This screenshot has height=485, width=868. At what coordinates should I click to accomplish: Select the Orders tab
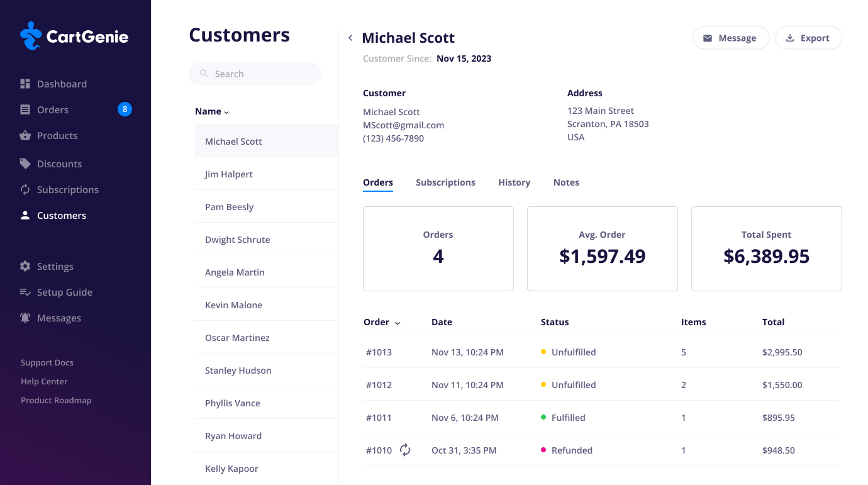(x=378, y=182)
